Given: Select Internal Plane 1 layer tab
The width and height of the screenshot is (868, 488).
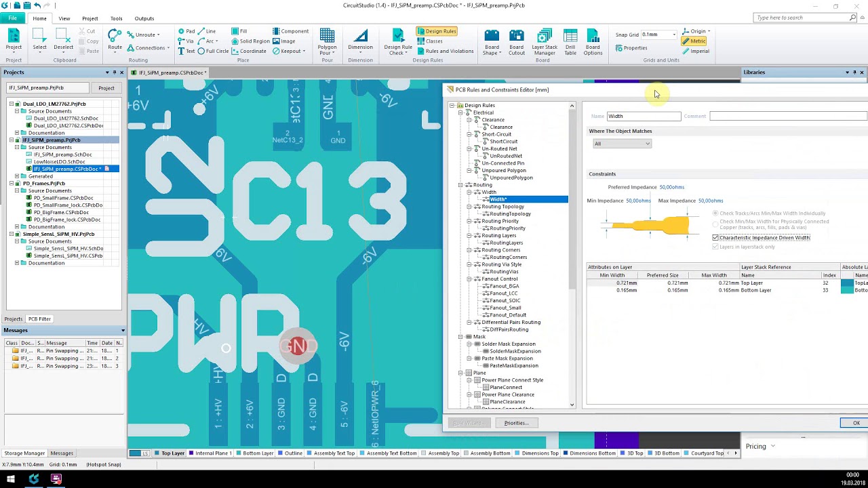Looking at the screenshot, I should coord(211,453).
